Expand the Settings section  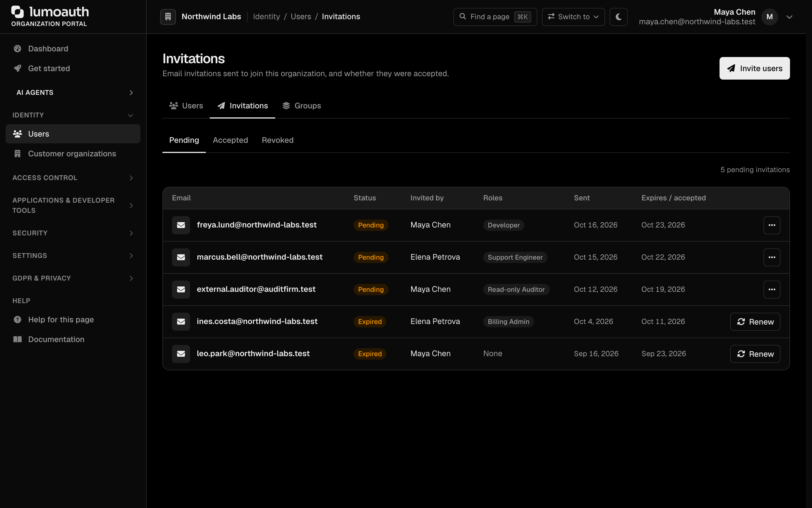(x=73, y=256)
